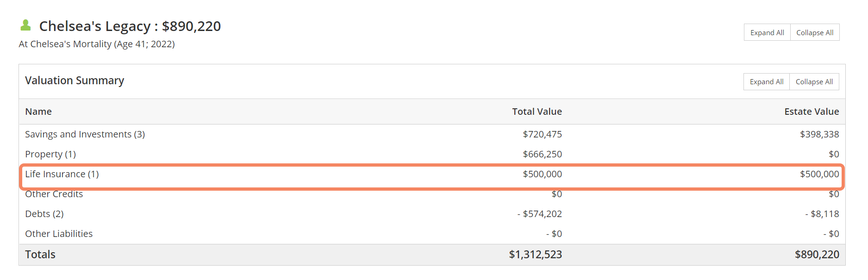Select the Other Credits row
Image resolution: width=868 pixels, height=280 pixels.
coord(432,194)
